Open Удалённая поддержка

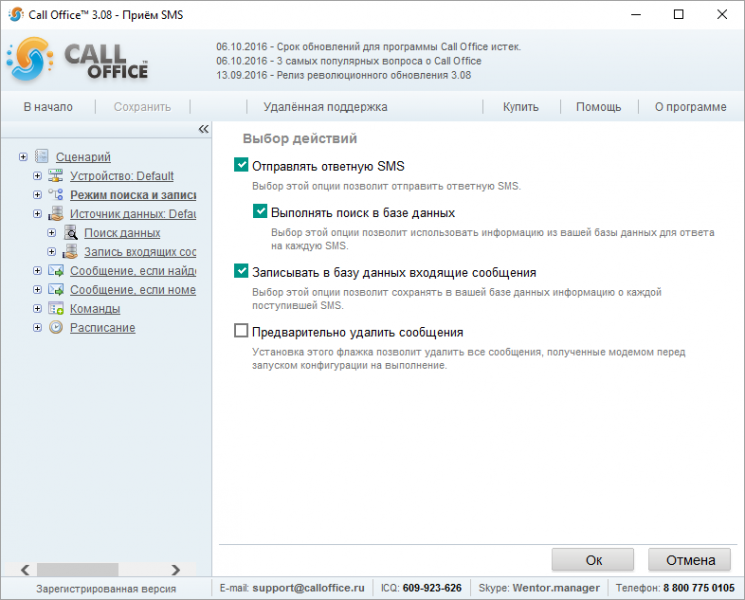coord(325,107)
